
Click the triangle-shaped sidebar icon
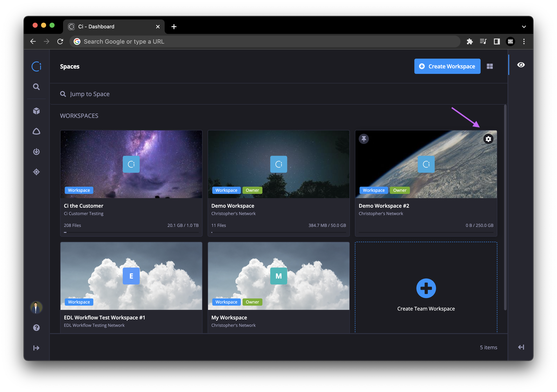[x=36, y=131]
